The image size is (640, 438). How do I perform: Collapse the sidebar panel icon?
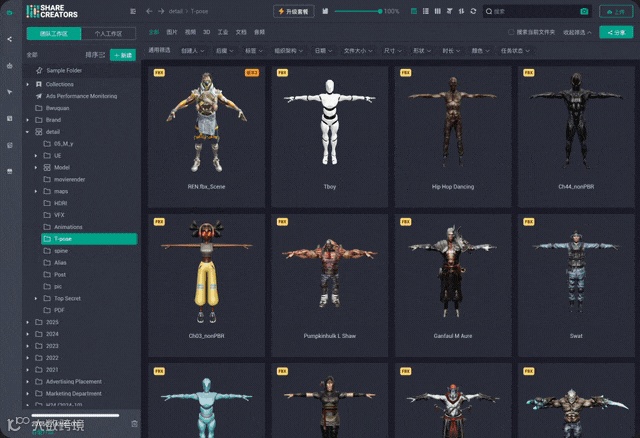click(133, 11)
